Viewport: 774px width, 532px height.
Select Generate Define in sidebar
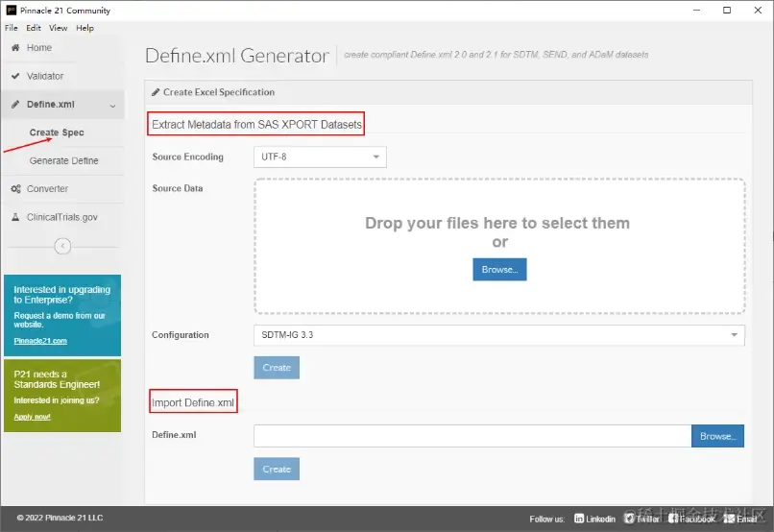tap(63, 160)
